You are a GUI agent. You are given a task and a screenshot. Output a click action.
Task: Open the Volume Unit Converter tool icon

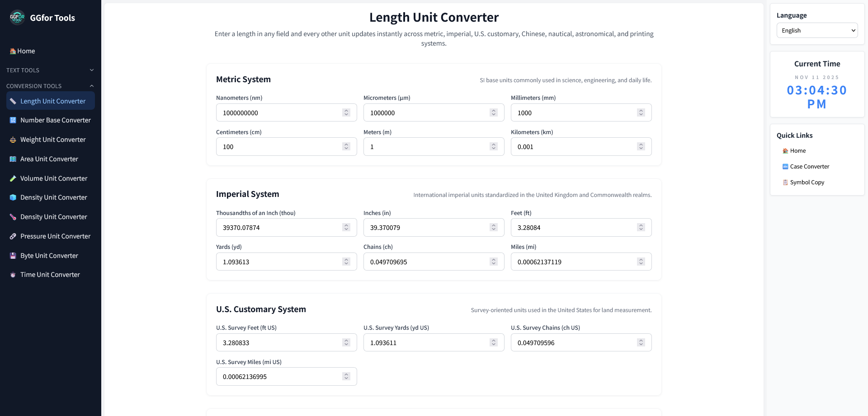13,178
